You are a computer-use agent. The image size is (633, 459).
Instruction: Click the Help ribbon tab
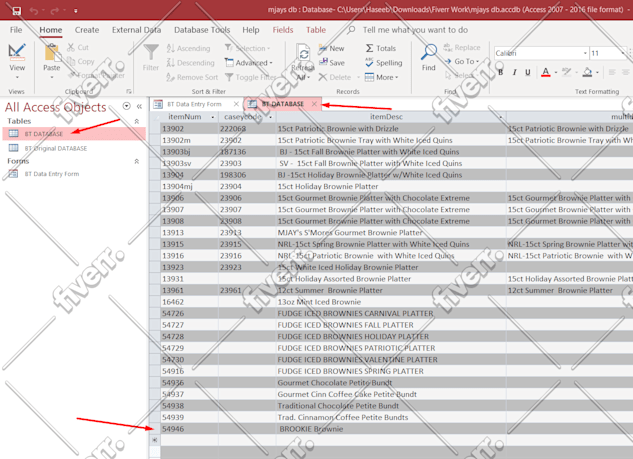coord(251,30)
